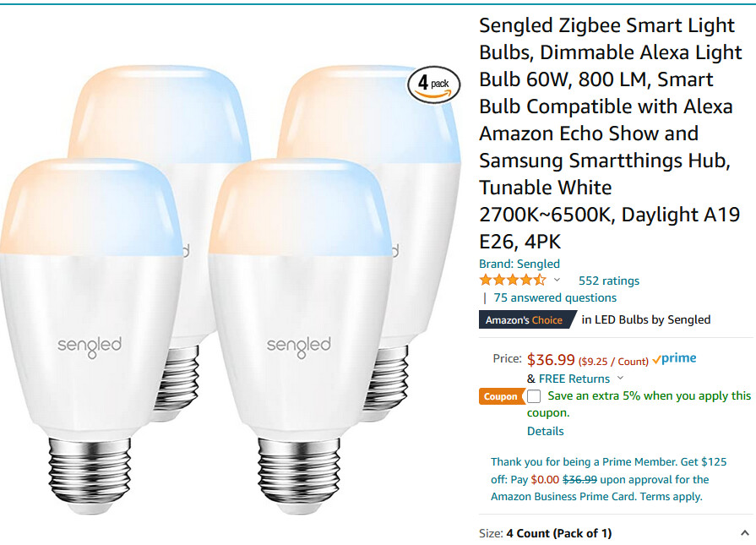Enable the 5% coupon checkbox
The height and width of the screenshot is (545, 756).
(x=534, y=396)
